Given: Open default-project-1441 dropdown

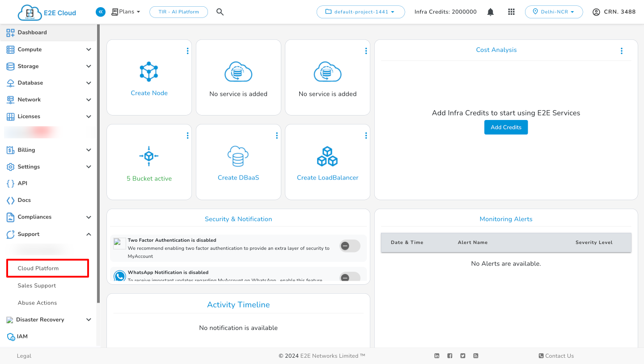Looking at the screenshot, I should point(360,12).
